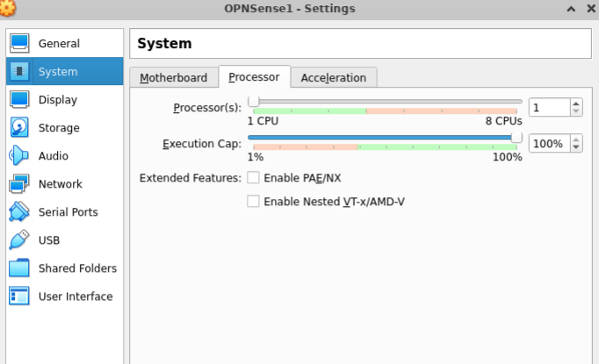Click the Execution Cap slider handle
Screen dimensions: 599x364
click(516, 138)
